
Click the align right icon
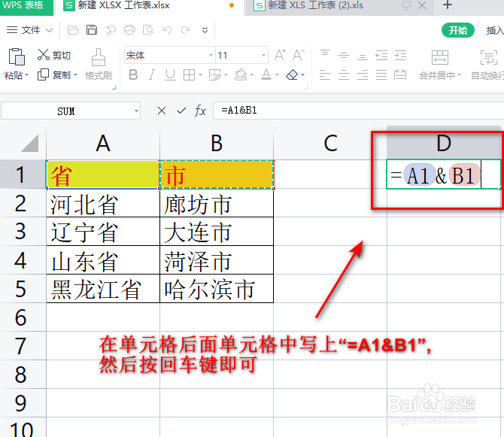[363, 75]
